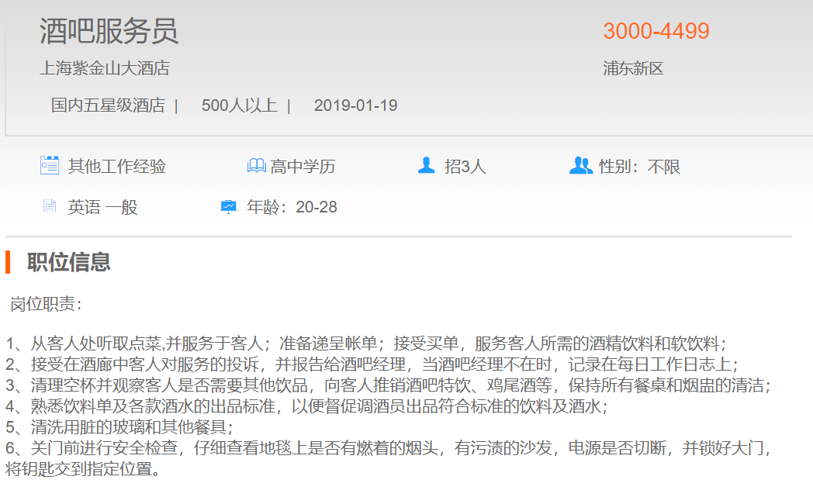Click the 年龄：20-28 requirement text

pos(292,207)
